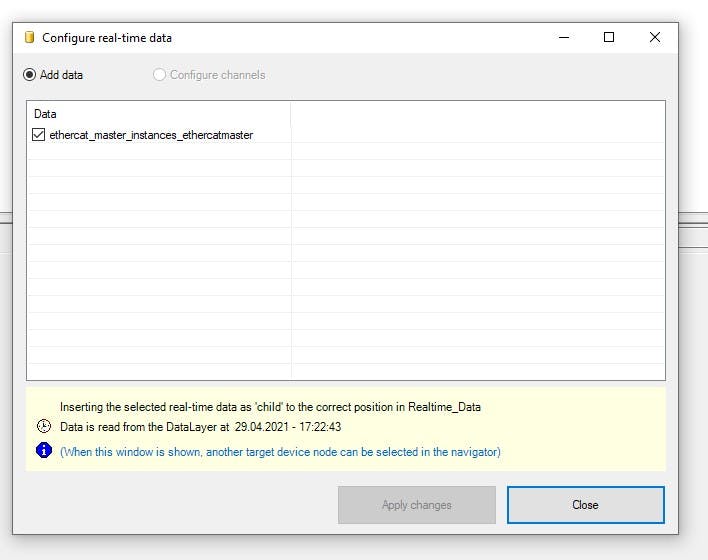Click the Inserting selected real-time data message

[x=270, y=407]
